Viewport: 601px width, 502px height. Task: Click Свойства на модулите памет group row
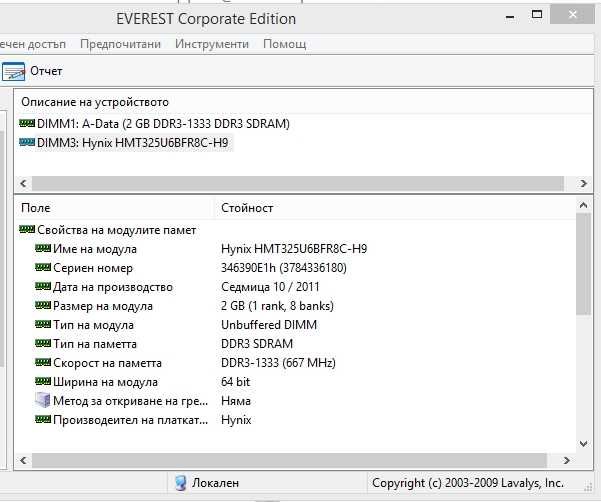pos(108,230)
